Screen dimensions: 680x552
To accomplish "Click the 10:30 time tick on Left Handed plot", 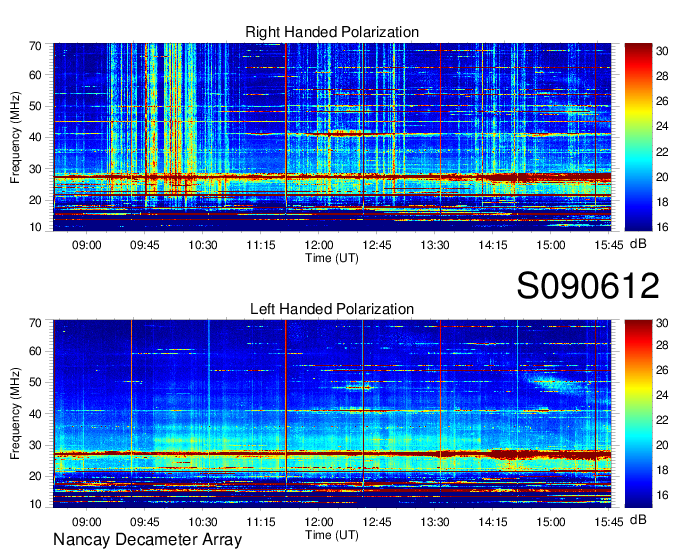I will (203, 522).
